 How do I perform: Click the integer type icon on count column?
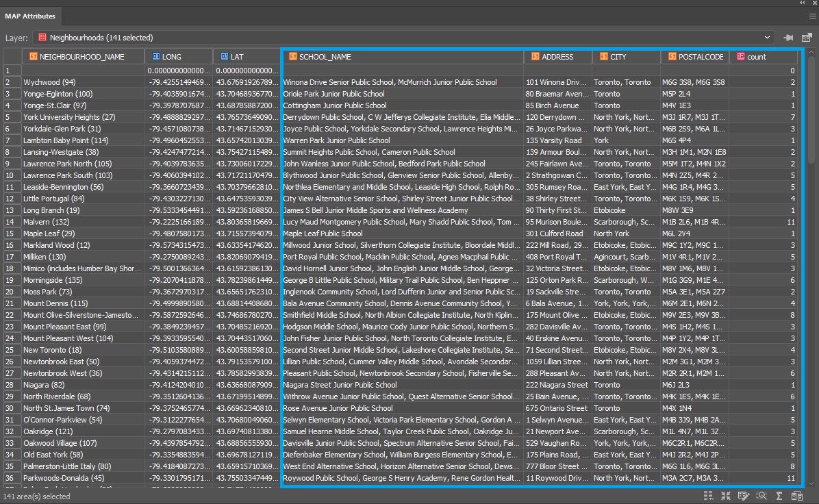741,56
